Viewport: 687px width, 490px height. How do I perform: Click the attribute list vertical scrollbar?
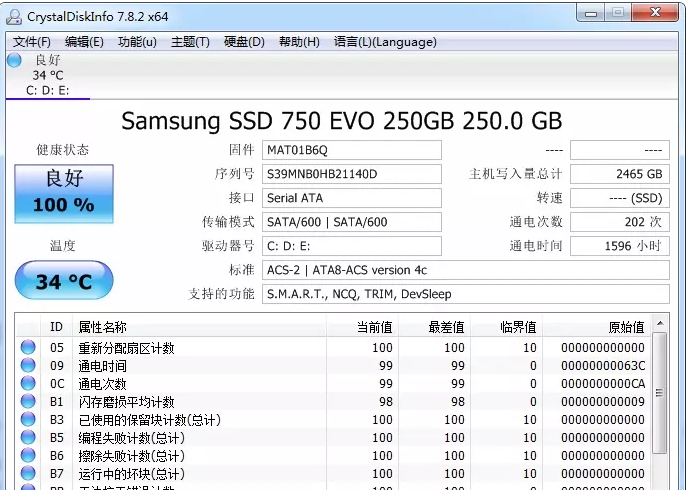659,400
